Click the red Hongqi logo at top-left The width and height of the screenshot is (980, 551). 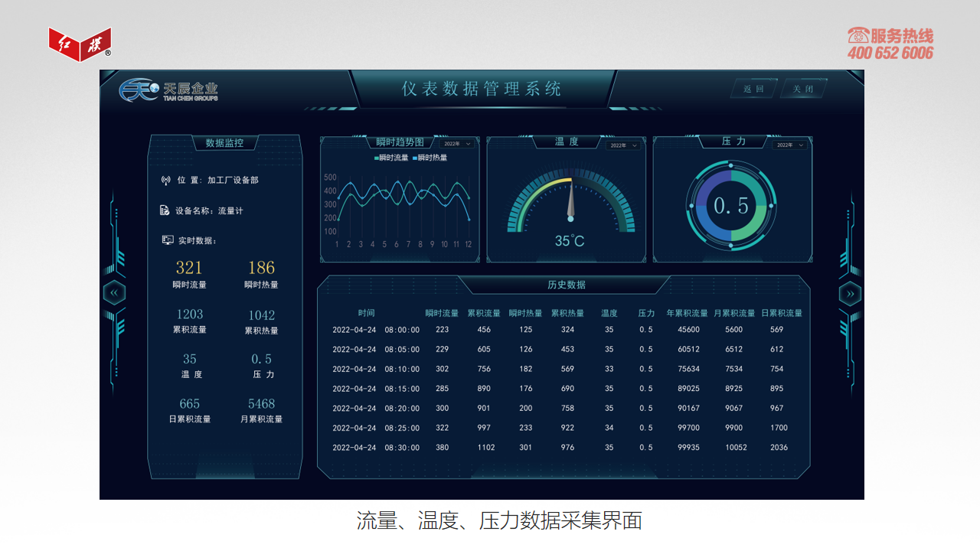80,44
